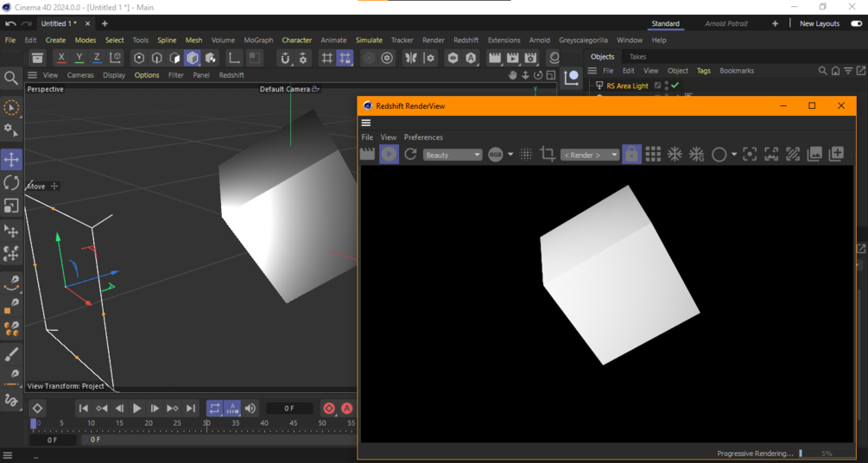Toggle autokeying A button
868x463 pixels.
pyautogui.click(x=346, y=409)
